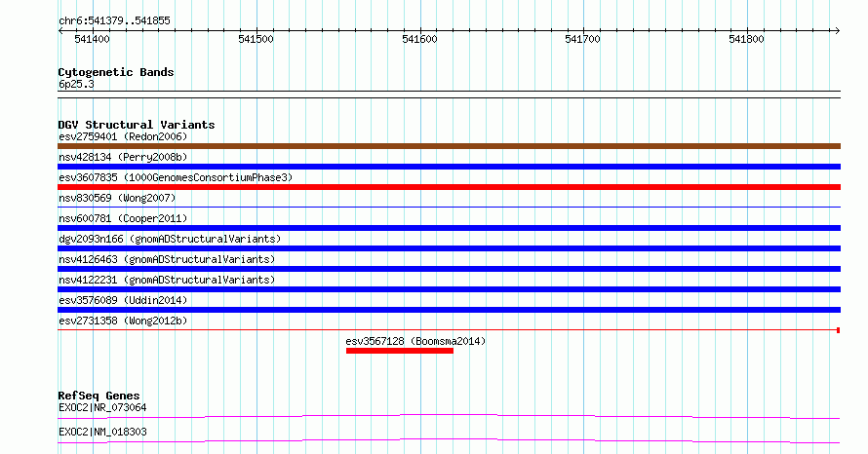This screenshot has width=868, height=454.
Task: Click the thin blue nsv830569 line
Action: 449,208
